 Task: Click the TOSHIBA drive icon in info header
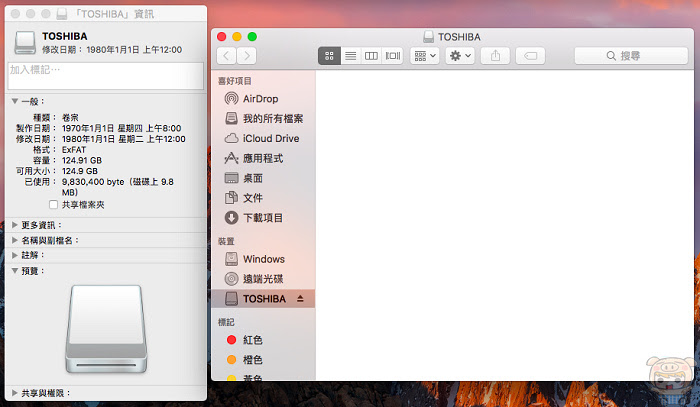pyautogui.click(x=25, y=43)
